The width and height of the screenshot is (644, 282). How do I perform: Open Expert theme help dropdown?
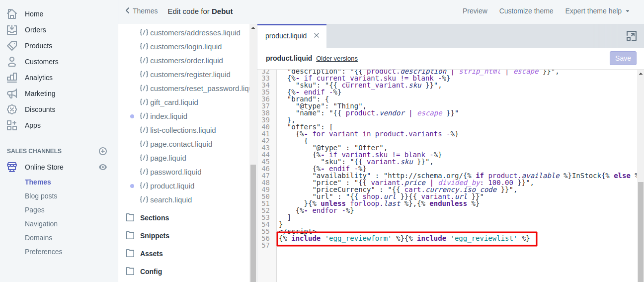pos(597,11)
